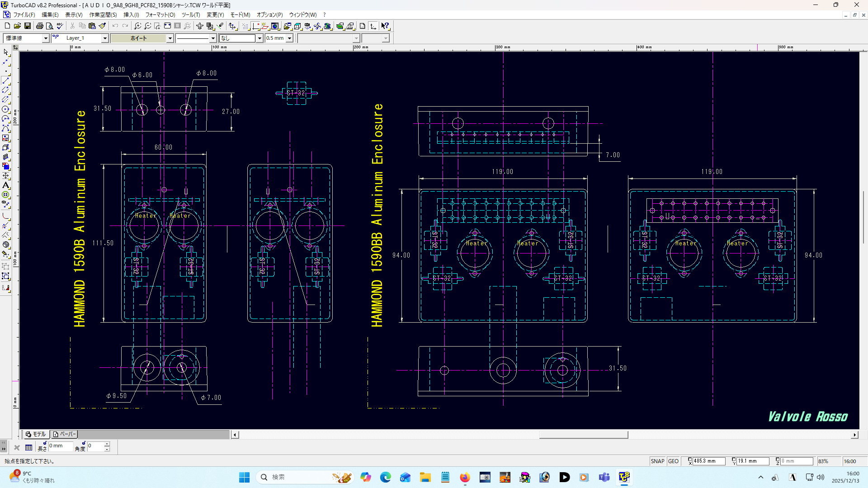Screen dimensions: 868x488
Task: Select the Text tool in left toolbar
Action: pos(6,185)
